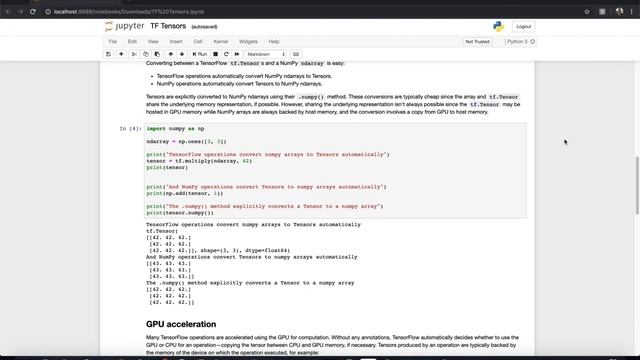Click the 'import numpy as np' line
The image size is (640, 360).
click(175, 129)
